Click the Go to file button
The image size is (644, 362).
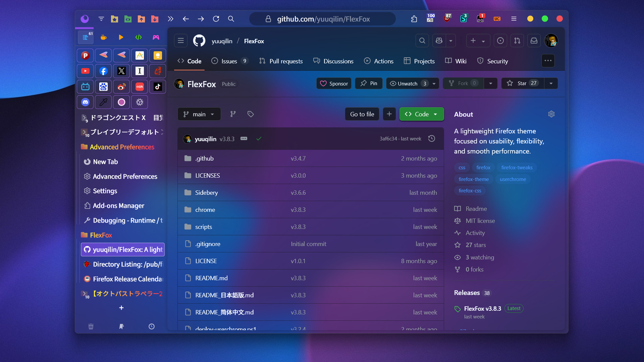362,114
